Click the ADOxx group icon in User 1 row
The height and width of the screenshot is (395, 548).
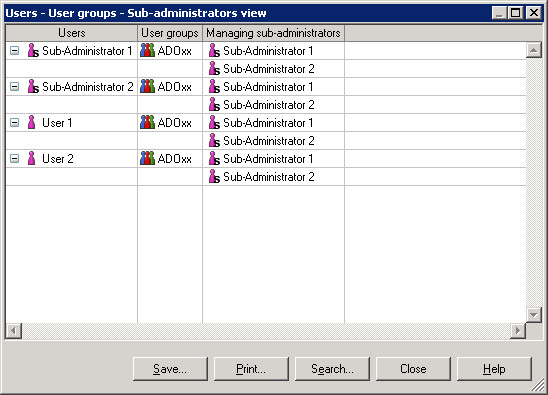(x=147, y=122)
